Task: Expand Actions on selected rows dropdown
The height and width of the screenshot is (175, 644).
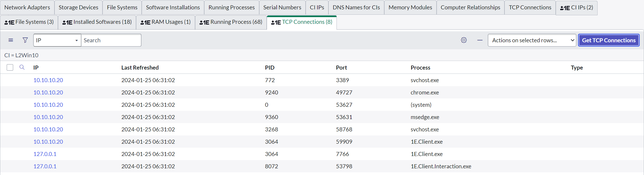Action: tap(532, 40)
